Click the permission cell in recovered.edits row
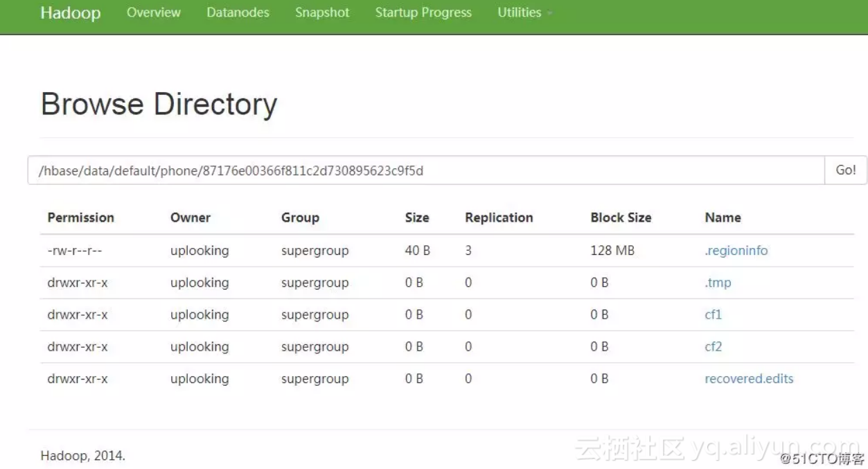This screenshot has width=868, height=469. 78,379
